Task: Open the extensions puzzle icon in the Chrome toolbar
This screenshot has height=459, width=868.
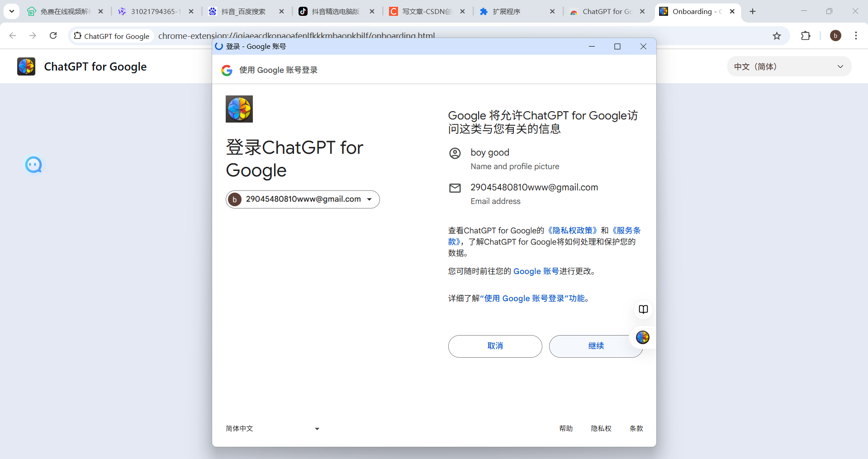Action: click(x=806, y=36)
